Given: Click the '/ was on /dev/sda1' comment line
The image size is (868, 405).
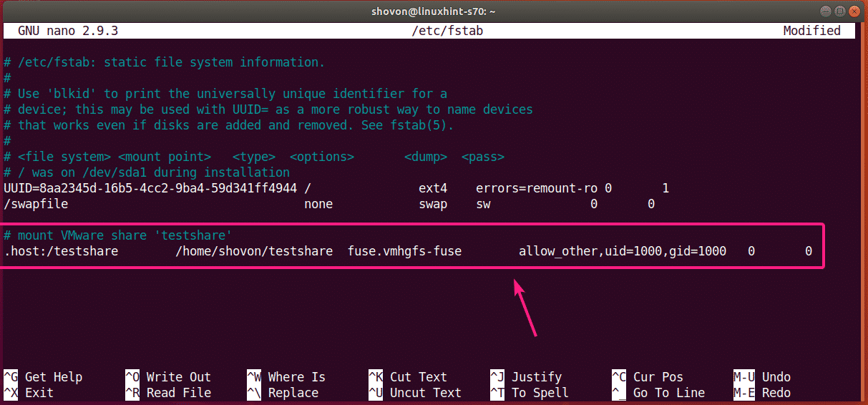Looking at the screenshot, I should click(147, 172).
